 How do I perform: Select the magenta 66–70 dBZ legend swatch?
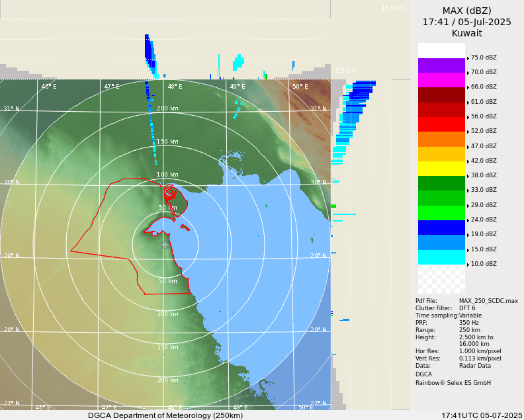[441, 80]
